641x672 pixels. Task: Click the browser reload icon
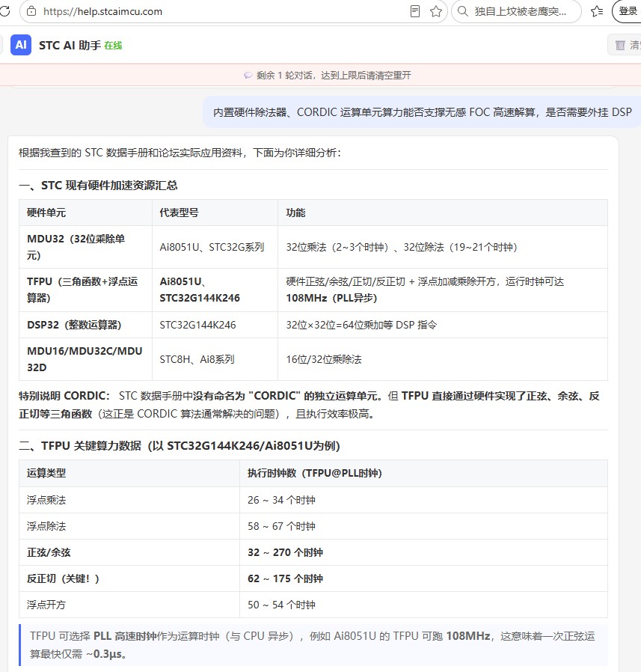[x=4, y=10]
